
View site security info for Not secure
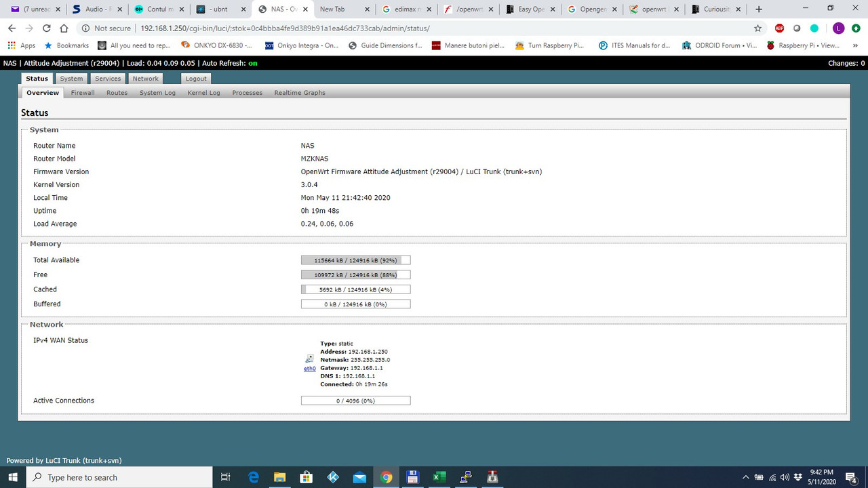106,28
